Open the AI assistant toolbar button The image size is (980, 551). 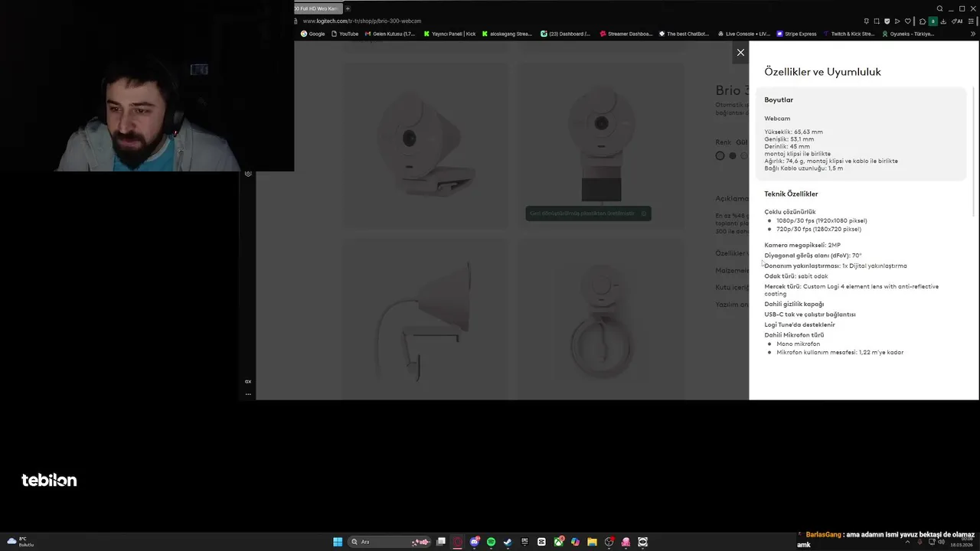956,21
